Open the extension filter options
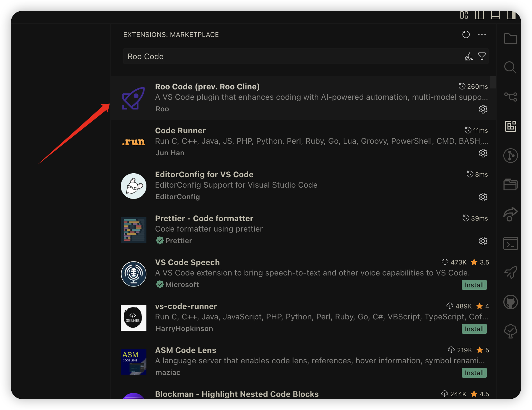Screen dimensions: 532x410 [x=482, y=56]
